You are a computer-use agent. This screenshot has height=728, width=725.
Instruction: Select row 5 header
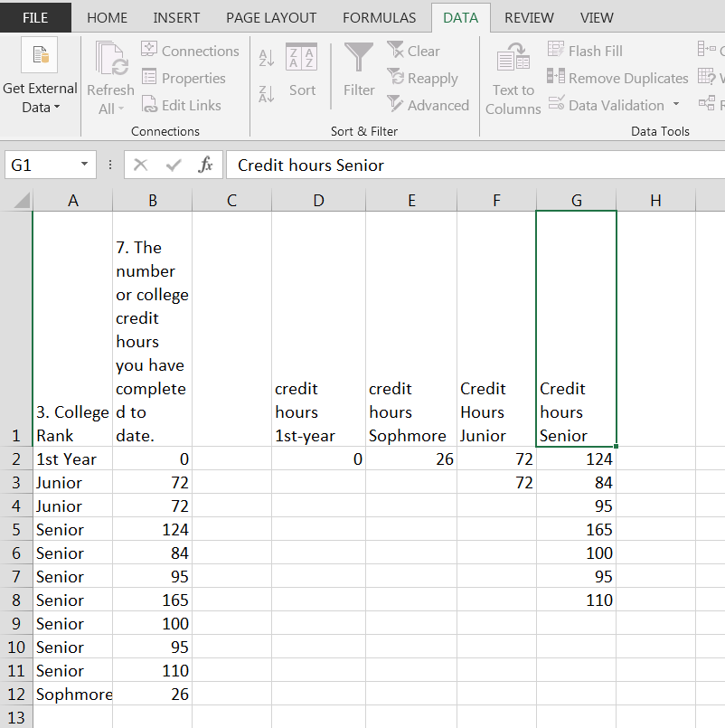pyautogui.click(x=16, y=529)
